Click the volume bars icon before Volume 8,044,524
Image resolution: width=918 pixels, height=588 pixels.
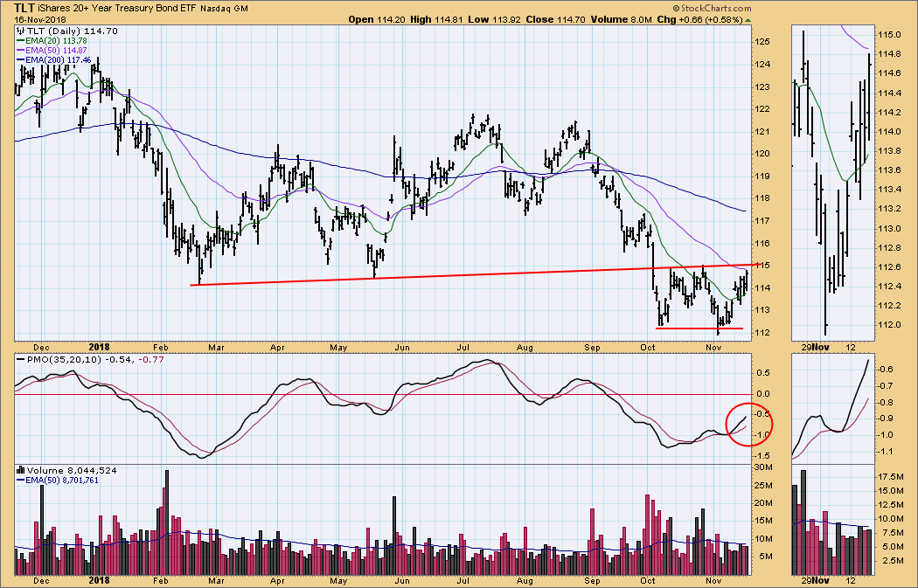coord(21,470)
